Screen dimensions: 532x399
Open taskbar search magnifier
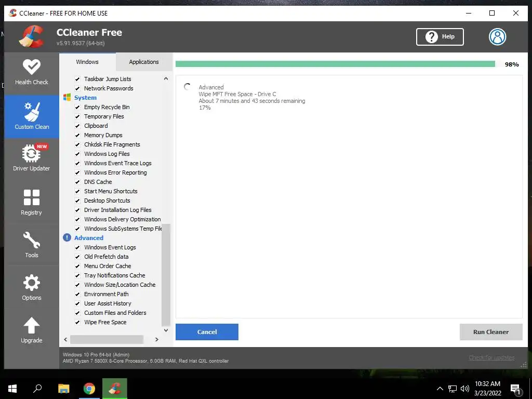37,389
